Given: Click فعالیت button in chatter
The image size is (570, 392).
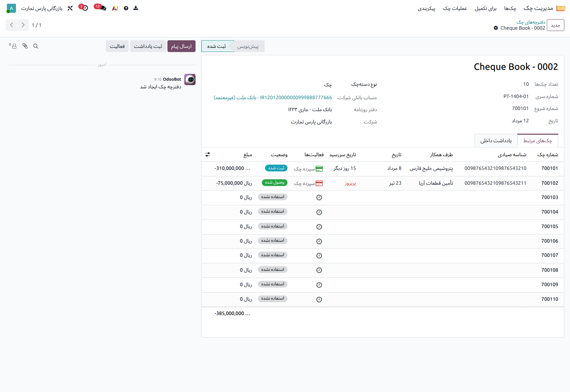Looking at the screenshot, I should pyautogui.click(x=117, y=46).
